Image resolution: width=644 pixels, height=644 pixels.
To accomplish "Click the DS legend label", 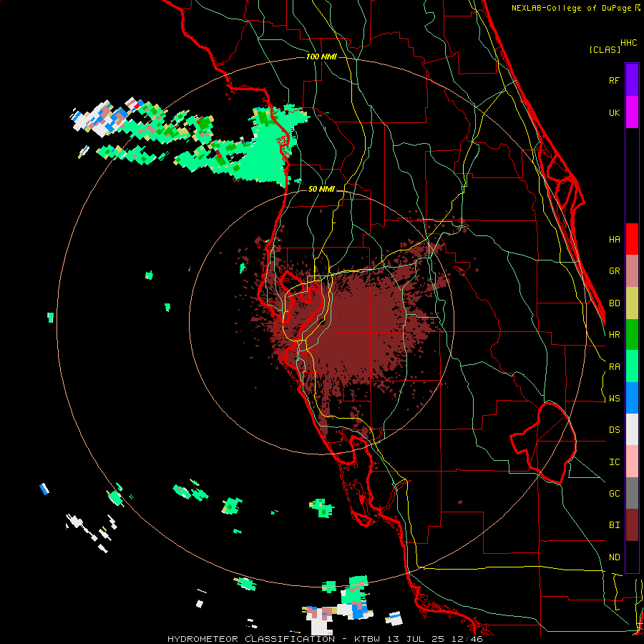I will [614, 430].
